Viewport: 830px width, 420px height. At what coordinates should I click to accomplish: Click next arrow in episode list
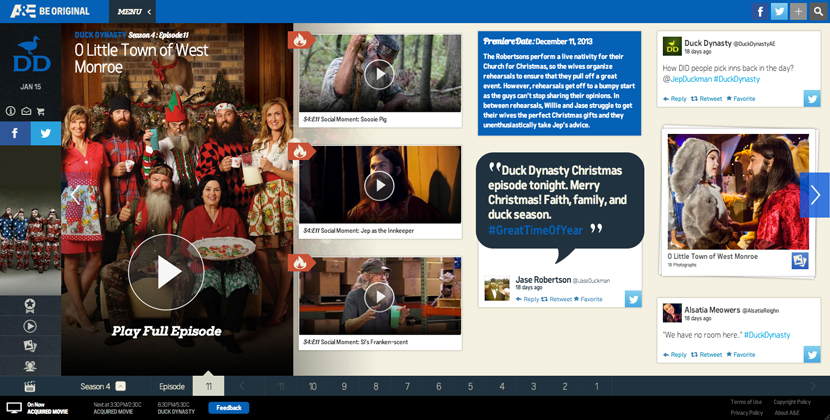coord(813,386)
